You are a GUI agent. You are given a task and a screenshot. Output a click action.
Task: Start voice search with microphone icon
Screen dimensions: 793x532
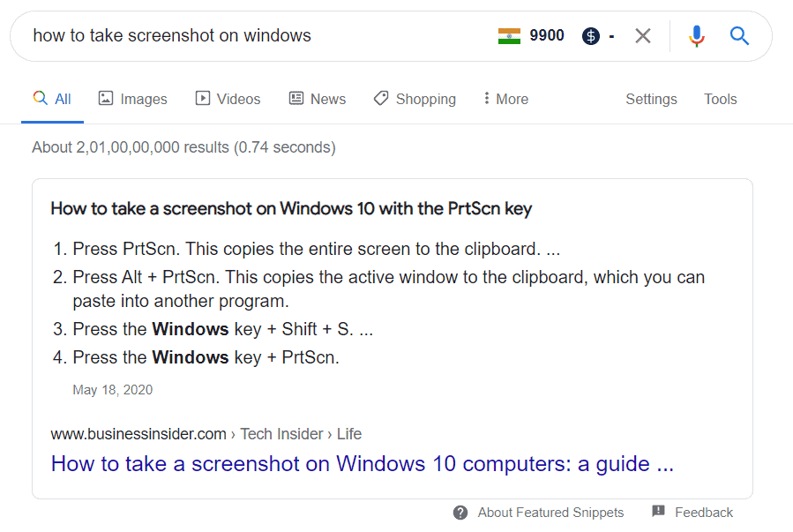[696, 36]
